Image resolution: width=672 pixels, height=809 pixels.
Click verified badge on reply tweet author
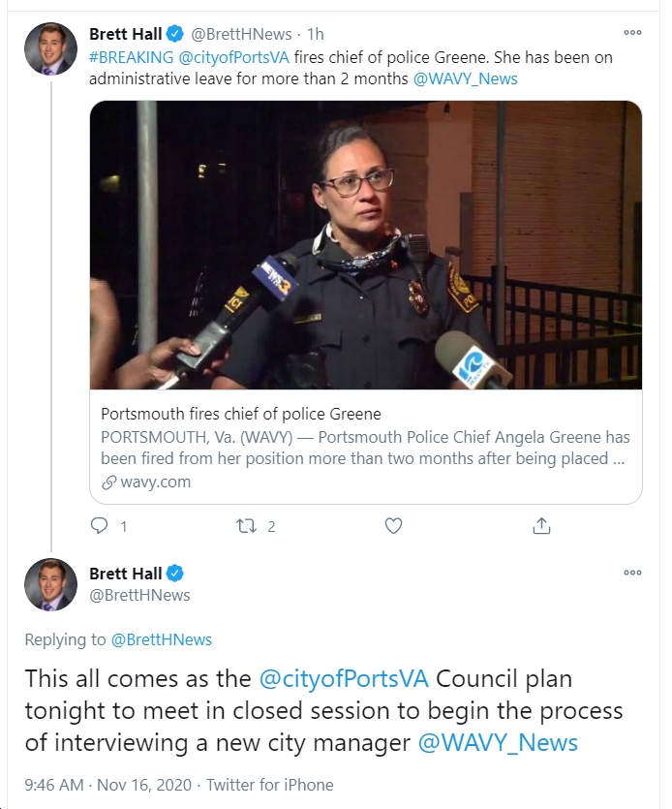point(175,574)
